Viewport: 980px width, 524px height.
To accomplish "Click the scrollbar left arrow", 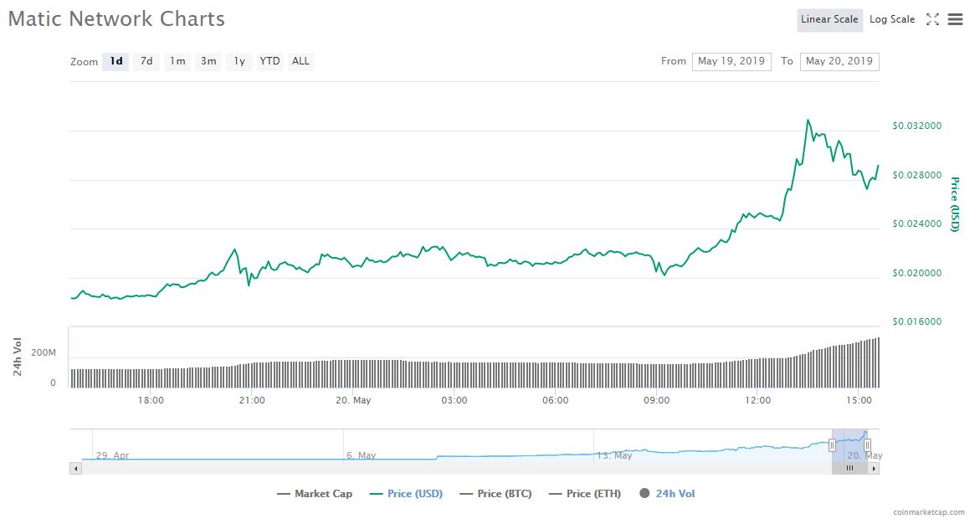I will [75, 468].
